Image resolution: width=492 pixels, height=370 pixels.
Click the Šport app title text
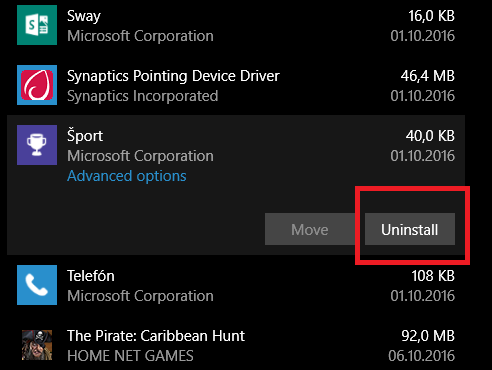tap(85, 136)
